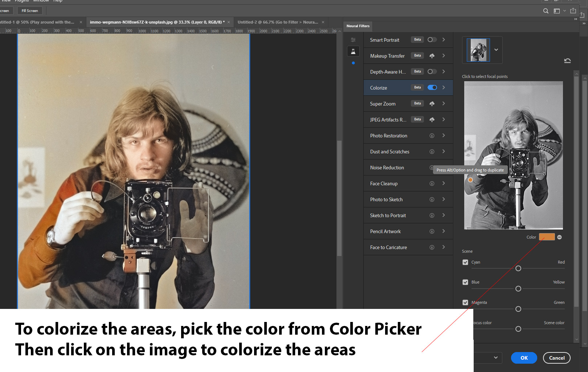Viewport: 588px width, 372px height.
Task: Download the Super Zoom filter via cloud icon
Action: pyautogui.click(x=432, y=104)
